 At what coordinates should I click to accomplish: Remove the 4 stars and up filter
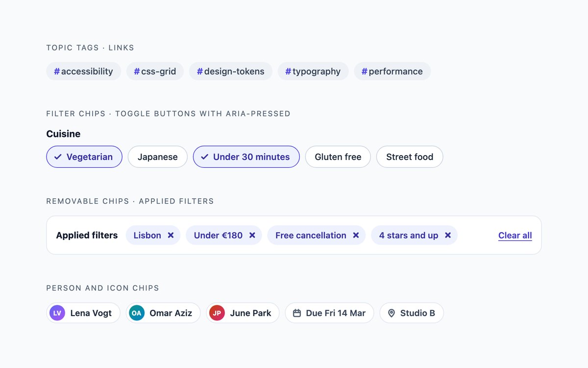(x=447, y=235)
